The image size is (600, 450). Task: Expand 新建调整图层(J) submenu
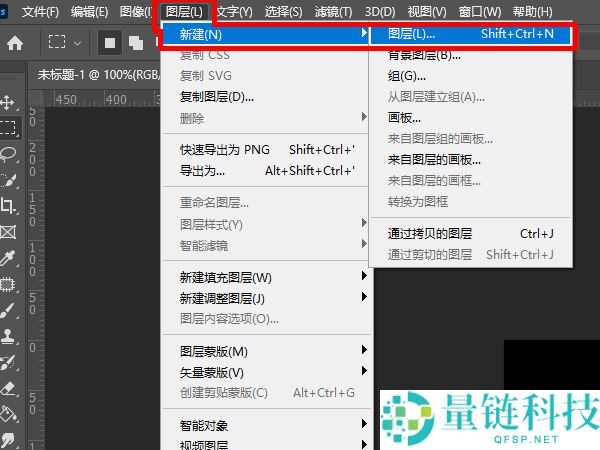coord(266,298)
